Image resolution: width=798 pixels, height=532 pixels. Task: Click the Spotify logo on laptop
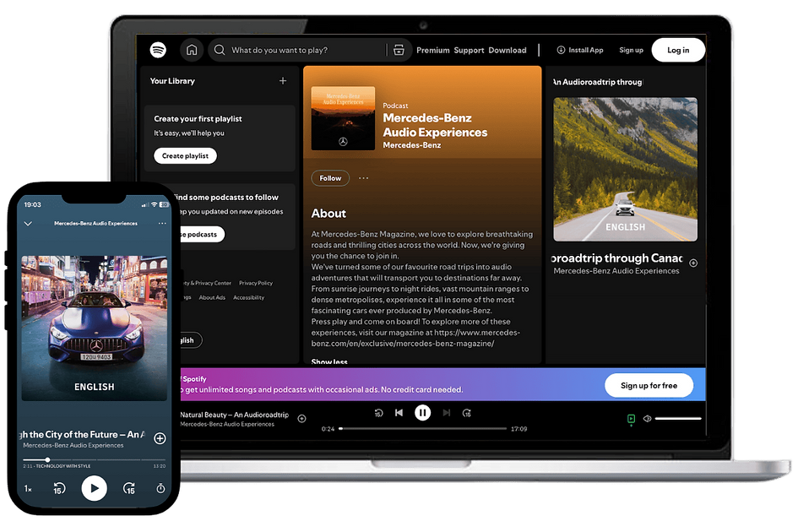pos(158,50)
